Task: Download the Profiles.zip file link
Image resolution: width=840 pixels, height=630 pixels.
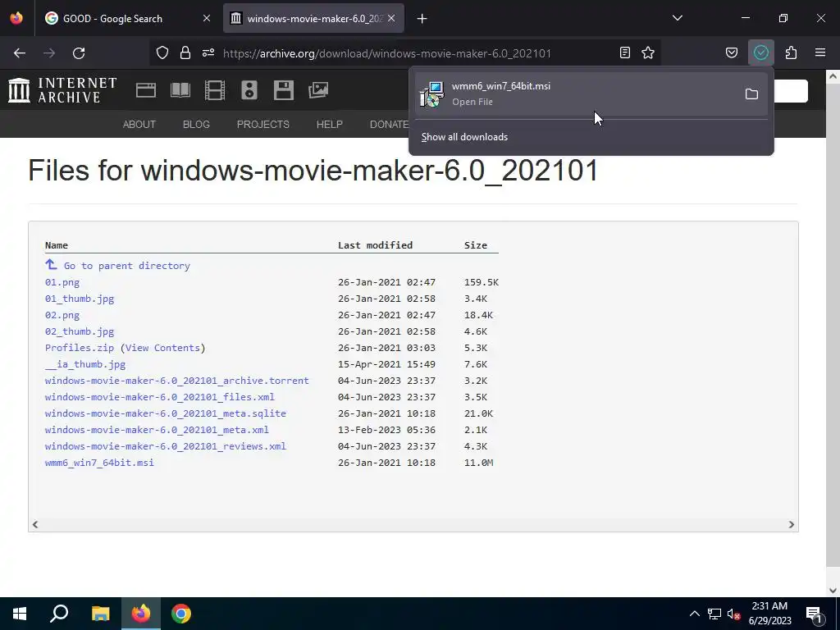Action: [80, 348]
